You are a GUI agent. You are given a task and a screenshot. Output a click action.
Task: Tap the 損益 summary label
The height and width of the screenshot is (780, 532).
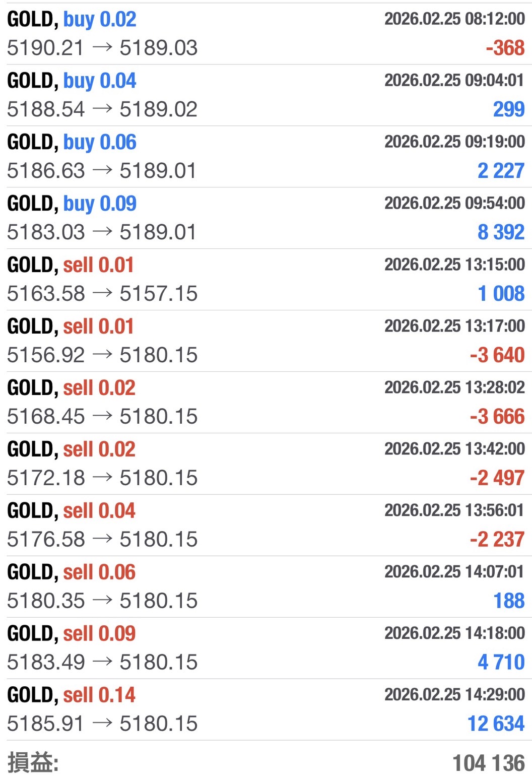33,763
